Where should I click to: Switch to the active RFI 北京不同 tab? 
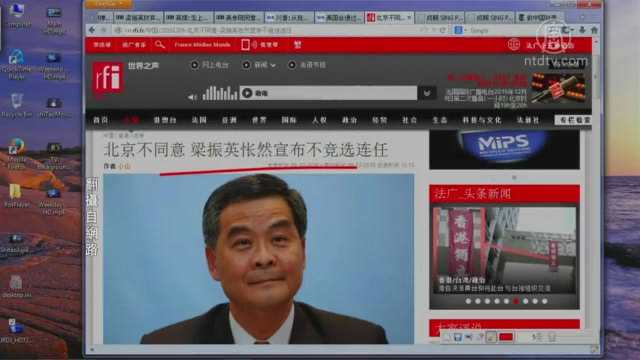(x=389, y=18)
